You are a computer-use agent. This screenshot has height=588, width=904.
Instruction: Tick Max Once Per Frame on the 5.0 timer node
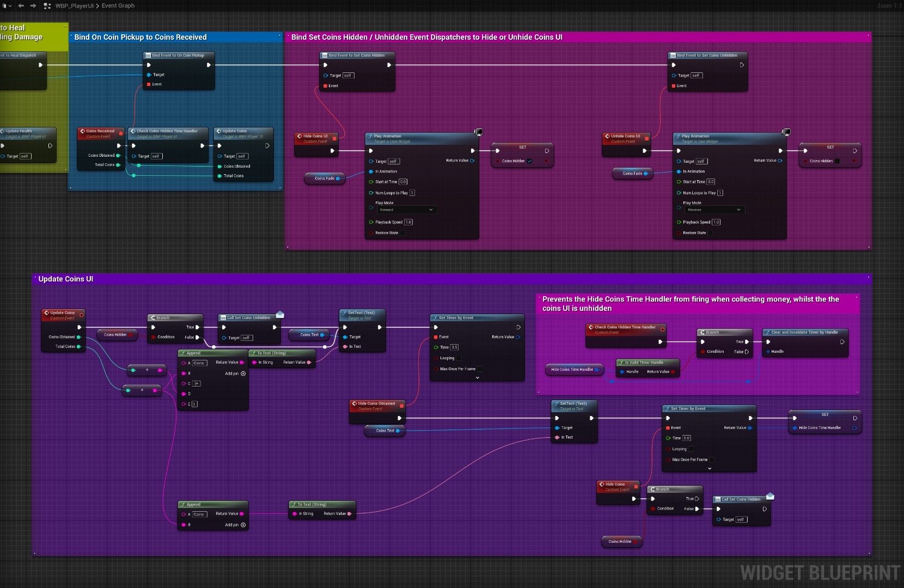coord(712,460)
